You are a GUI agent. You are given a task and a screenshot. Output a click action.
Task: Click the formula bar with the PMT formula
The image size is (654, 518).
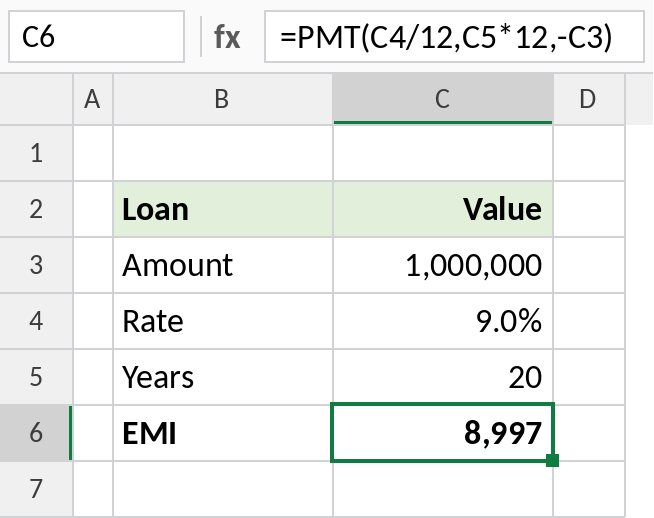[454, 37]
